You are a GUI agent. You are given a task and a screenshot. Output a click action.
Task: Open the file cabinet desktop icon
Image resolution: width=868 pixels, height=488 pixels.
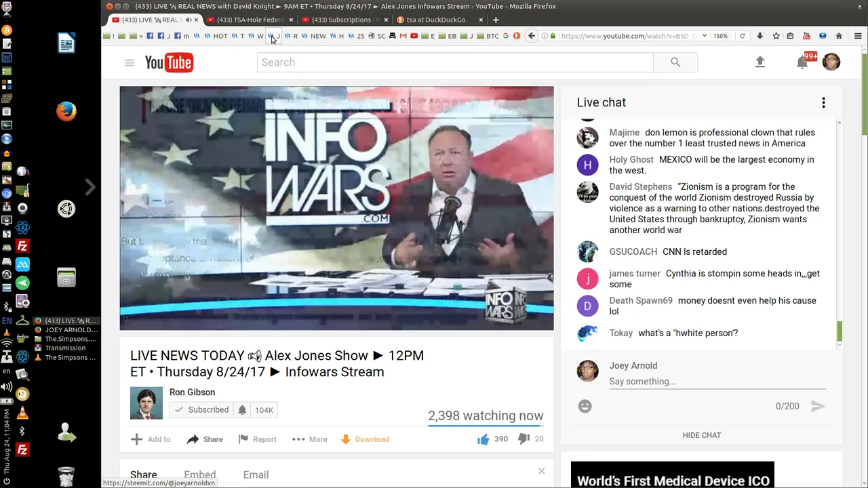(66, 277)
